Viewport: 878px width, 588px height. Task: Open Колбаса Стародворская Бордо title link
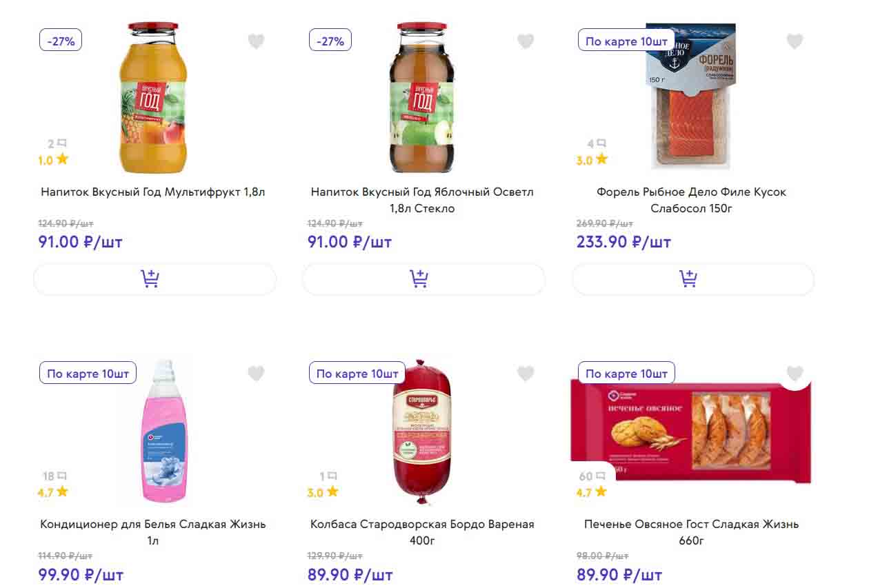[422, 531]
